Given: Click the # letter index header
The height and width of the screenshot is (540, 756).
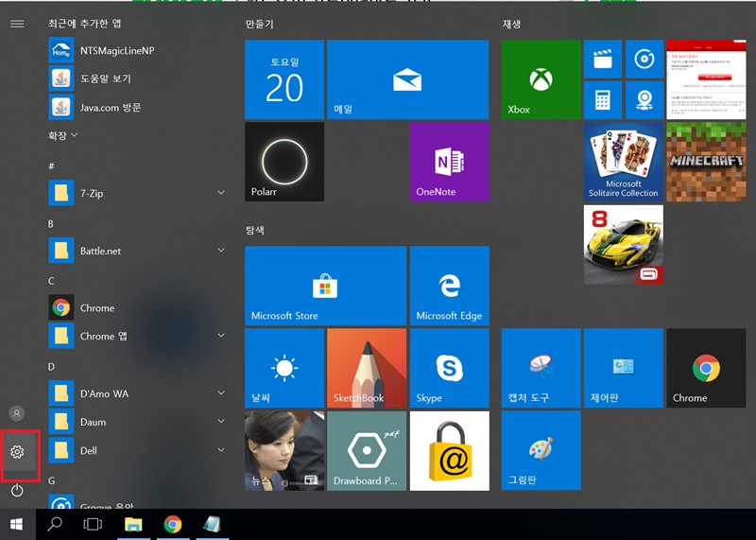Looking at the screenshot, I should 51,166.
